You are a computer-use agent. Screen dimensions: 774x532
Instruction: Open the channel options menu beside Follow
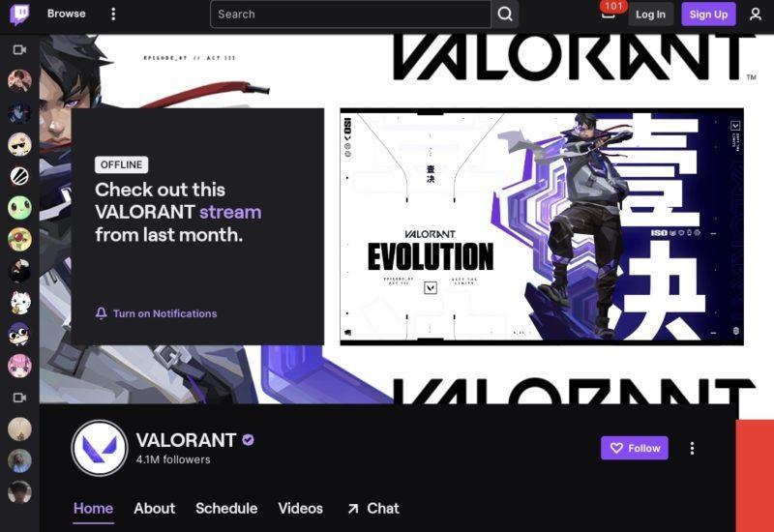click(x=692, y=448)
